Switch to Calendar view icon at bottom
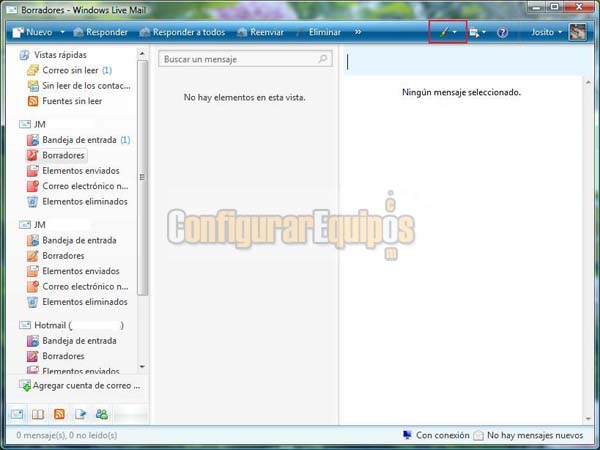The image size is (600, 450). (x=38, y=414)
